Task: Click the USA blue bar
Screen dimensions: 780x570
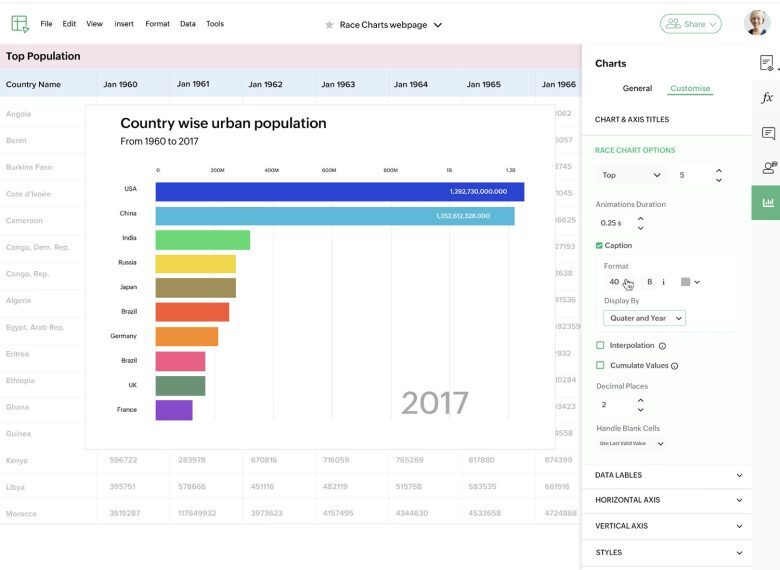Action: (340, 192)
